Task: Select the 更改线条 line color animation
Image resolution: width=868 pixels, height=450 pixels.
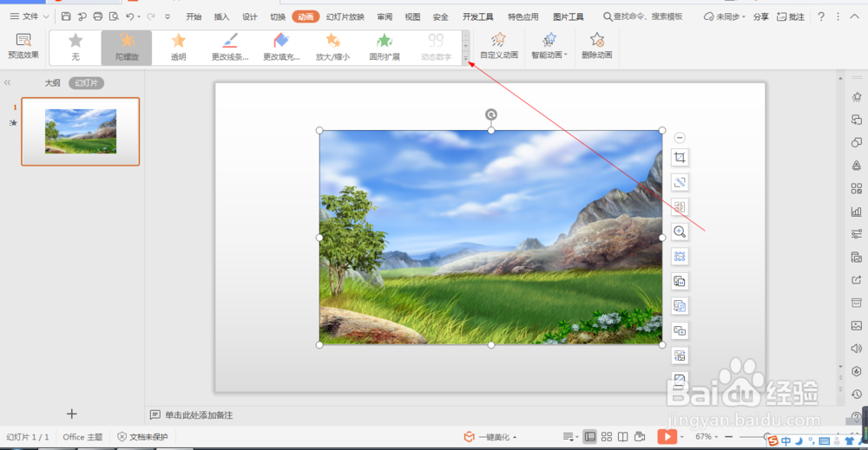Action: [x=230, y=48]
